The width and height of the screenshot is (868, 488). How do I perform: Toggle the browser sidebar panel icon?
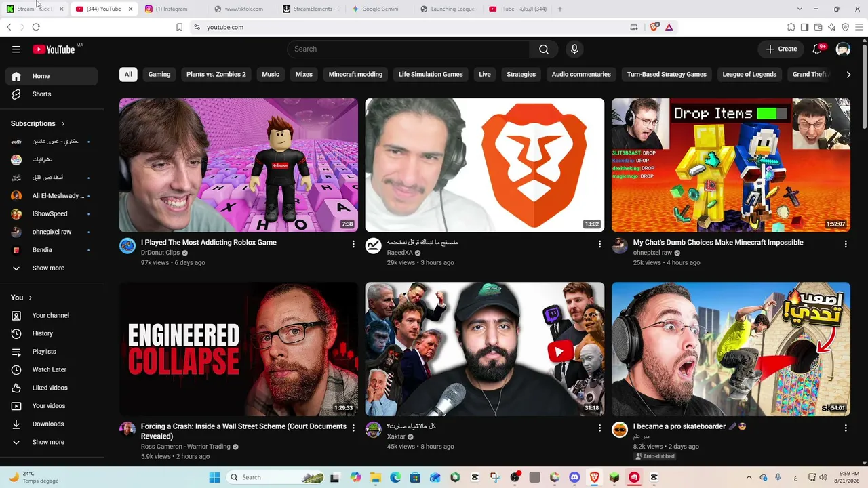click(x=804, y=27)
